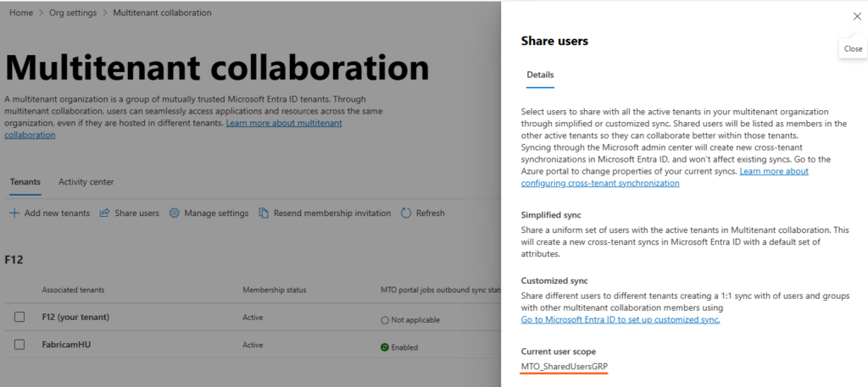Open the Activity center tab
Image resolution: width=868 pixels, height=387 pixels.
(x=86, y=182)
